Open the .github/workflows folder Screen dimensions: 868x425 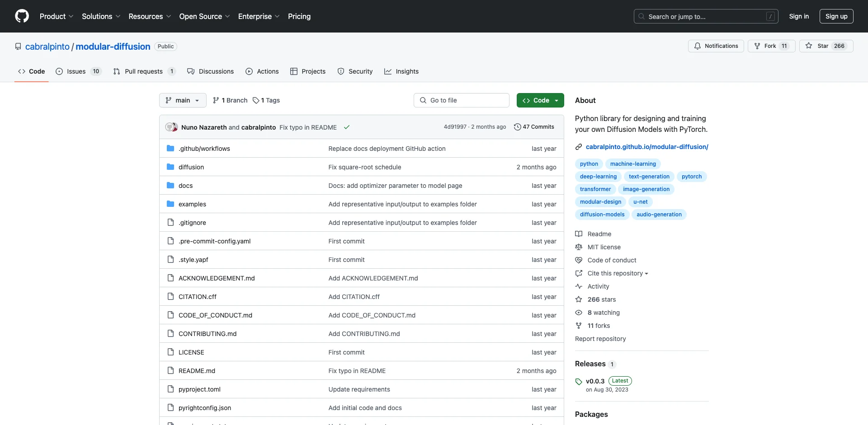click(x=204, y=149)
